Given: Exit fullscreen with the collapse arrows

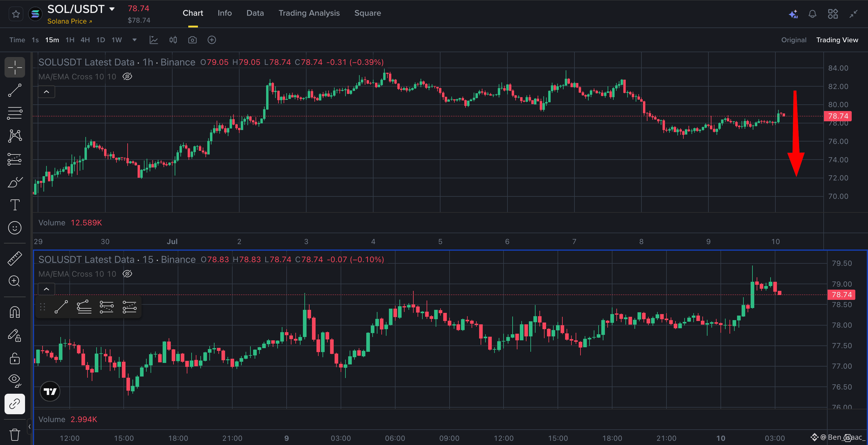Looking at the screenshot, I should pos(853,14).
